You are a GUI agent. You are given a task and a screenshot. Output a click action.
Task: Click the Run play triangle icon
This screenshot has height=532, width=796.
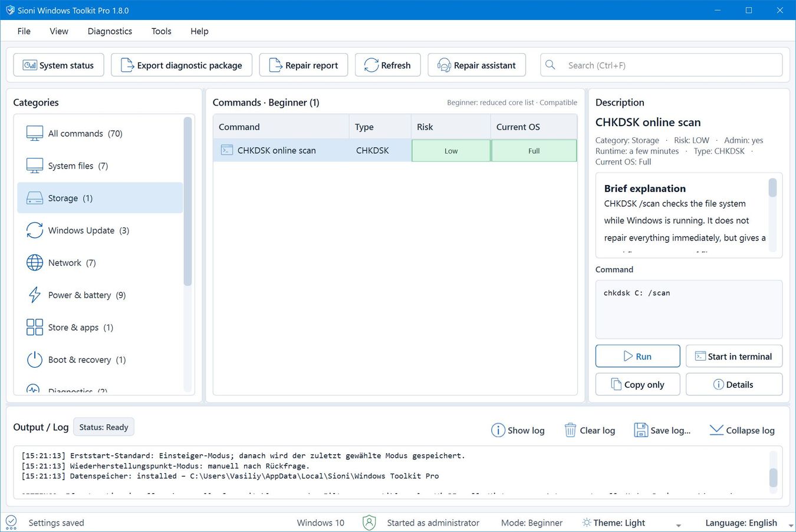coord(629,356)
